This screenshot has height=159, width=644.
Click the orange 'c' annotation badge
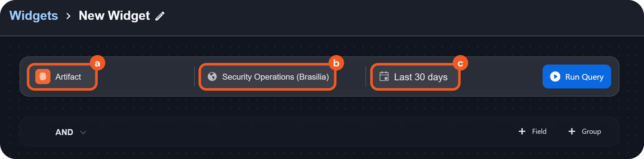[460, 63]
